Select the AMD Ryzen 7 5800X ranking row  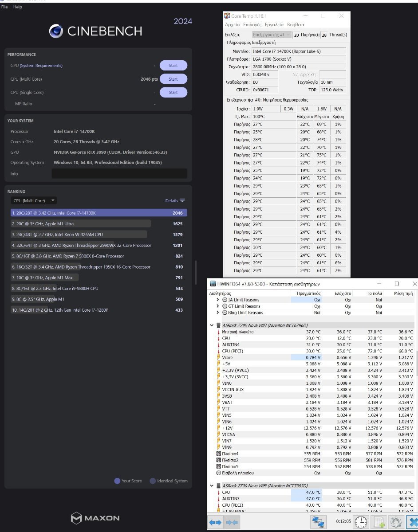click(99, 256)
